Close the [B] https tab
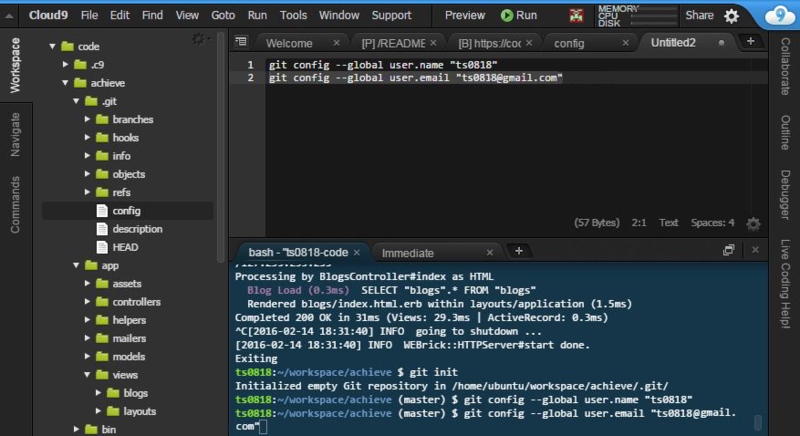The image size is (800, 436). (529, 43)
